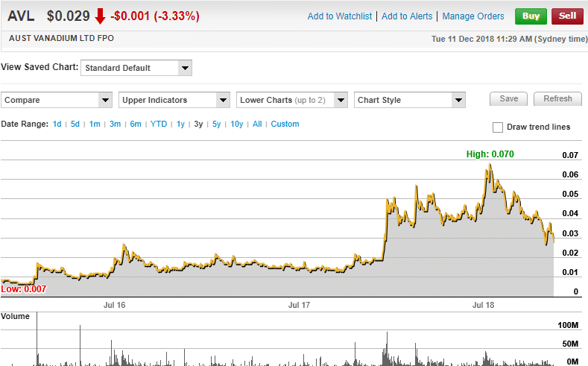Expand the Lower Charts dropdown
The image size is (588, 366).
292,100
